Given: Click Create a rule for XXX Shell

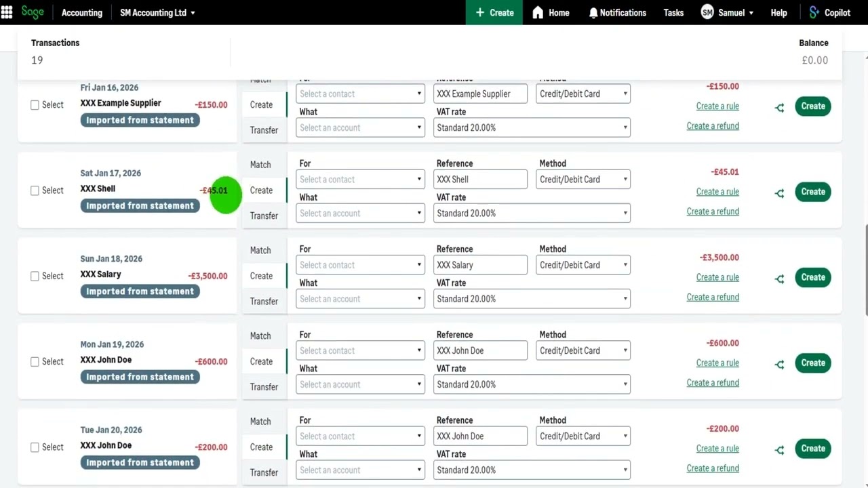Looking at the screenshot, I should click(x=717, y=192).
